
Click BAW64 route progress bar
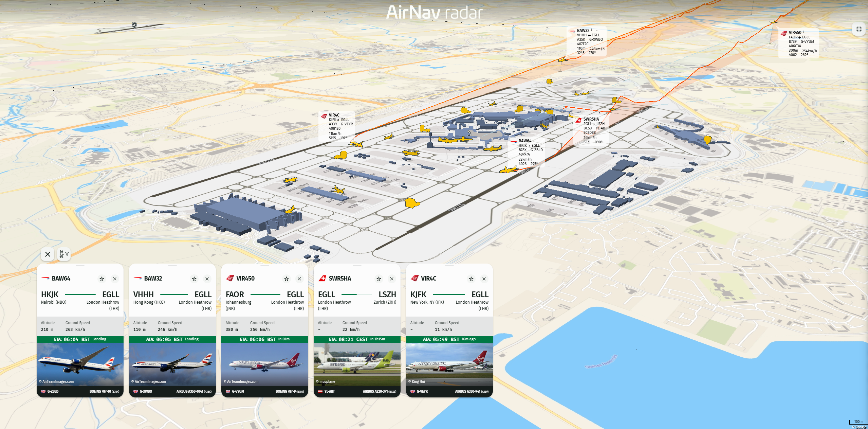click(80, 294)
